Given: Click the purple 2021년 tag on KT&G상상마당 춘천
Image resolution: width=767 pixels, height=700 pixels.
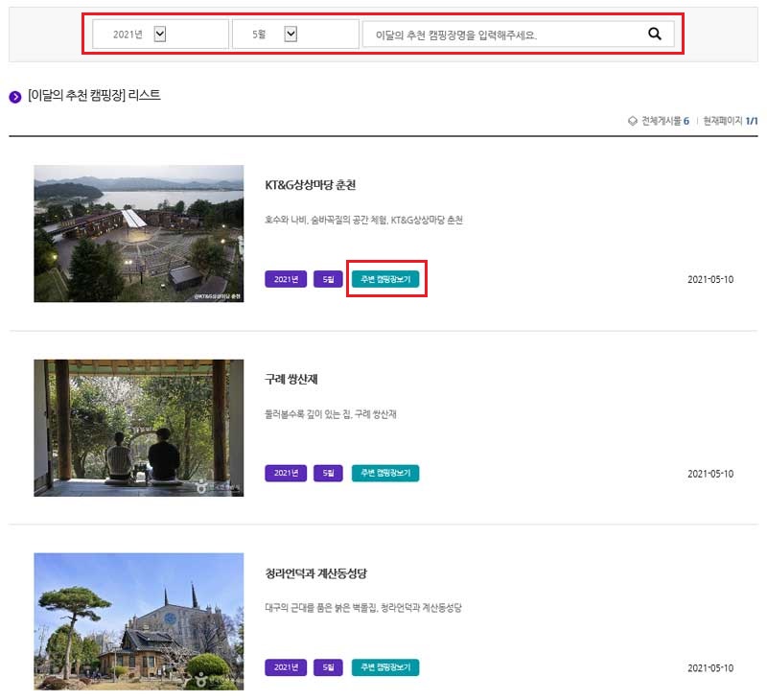Looking at the screenshot, I should (x=285, y=279).
